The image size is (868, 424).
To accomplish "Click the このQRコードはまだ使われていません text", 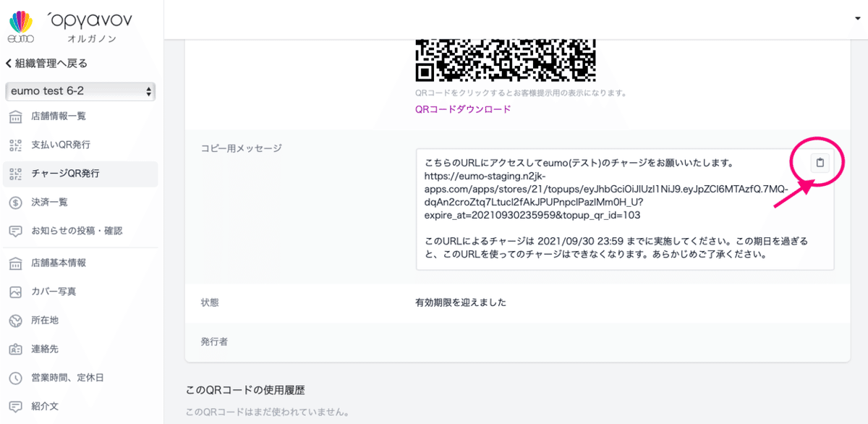I will [268, 413].
